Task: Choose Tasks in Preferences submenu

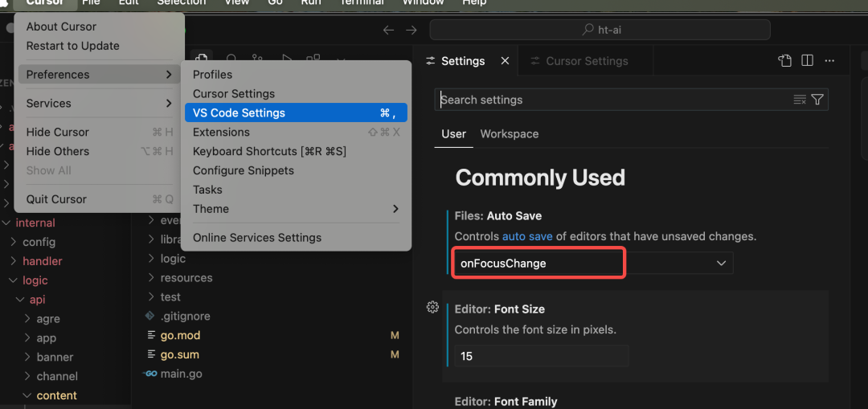Action: (x=296, y=190)
